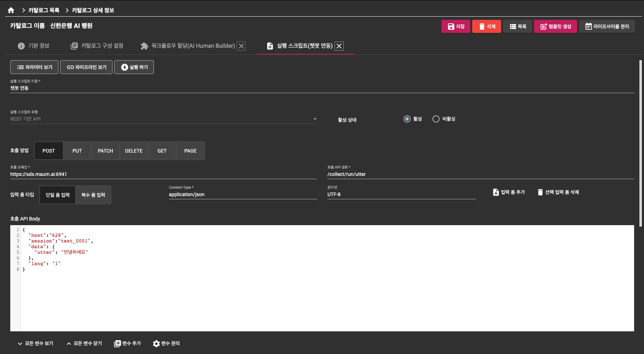Open 라이프사이클 관리 lifecycle management
Screen dimensions: 644x354
pyautogui.click(x=607, y=27)
